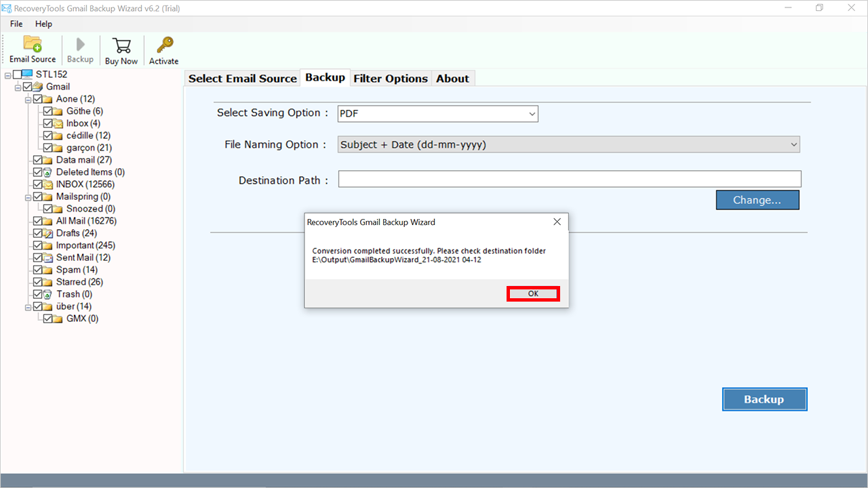Click the Mailspring folder icon
Screen dimensions: 868x488
pos(48,197)
